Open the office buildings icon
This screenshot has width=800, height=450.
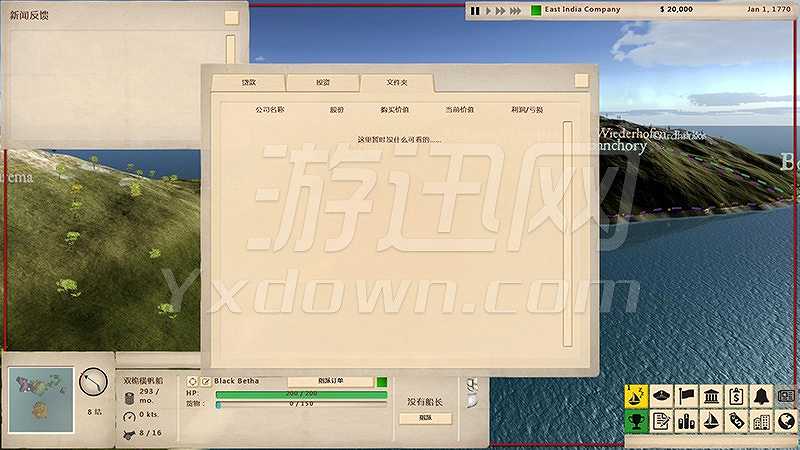[x=761, y=421]
